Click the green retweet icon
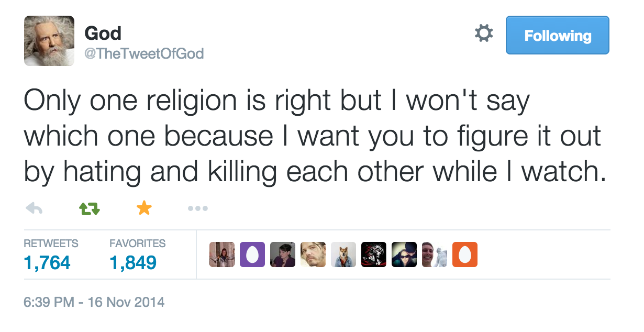Image resolution: width=644 pixels, height=332 pixels. coord(88,208)
